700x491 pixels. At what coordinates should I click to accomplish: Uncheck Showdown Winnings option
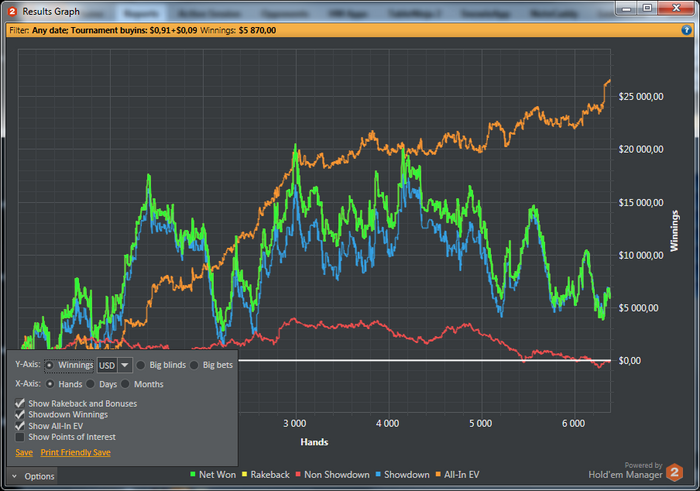coord(21,414)
